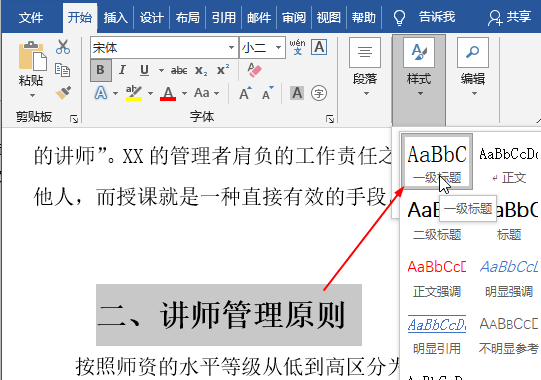This screenshot has height=380, width=541.
Task: Toggle Strikethrough abc formatting
Action: pyautogui.click(x=179, y=70)
